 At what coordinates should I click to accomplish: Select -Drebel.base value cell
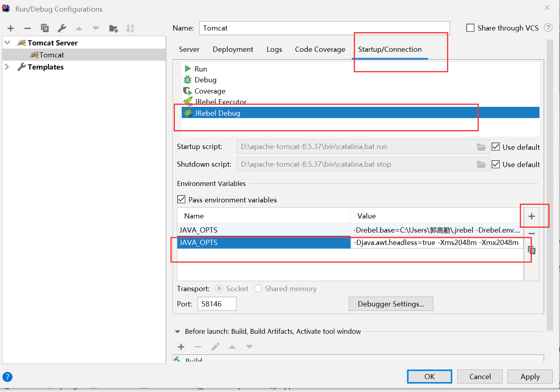[x=437, y=230]
